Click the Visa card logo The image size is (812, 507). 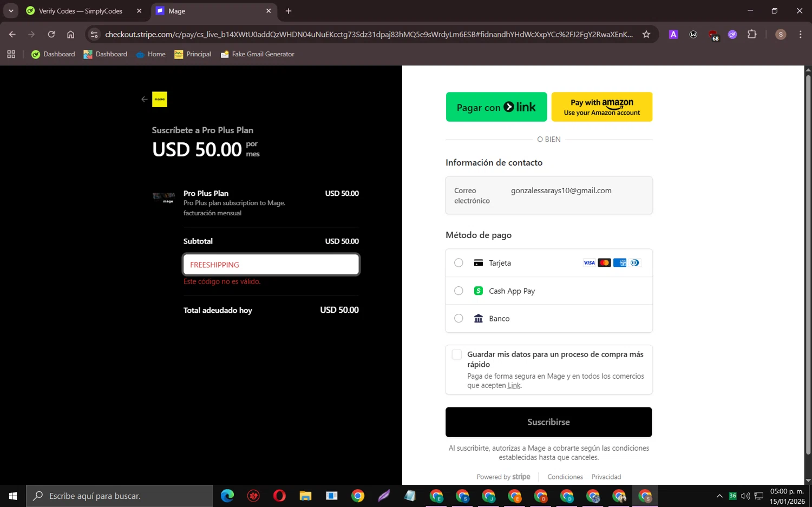point(589,263)
